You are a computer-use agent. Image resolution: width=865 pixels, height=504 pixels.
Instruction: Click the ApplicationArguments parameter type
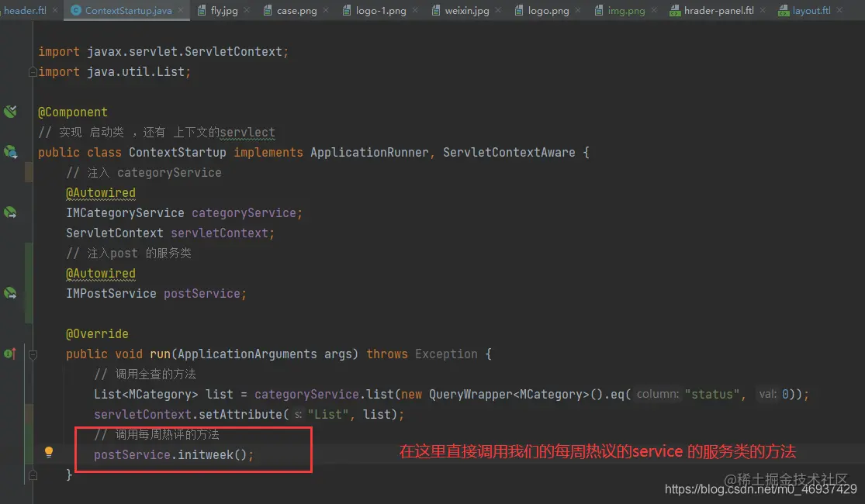coord(247,354)
